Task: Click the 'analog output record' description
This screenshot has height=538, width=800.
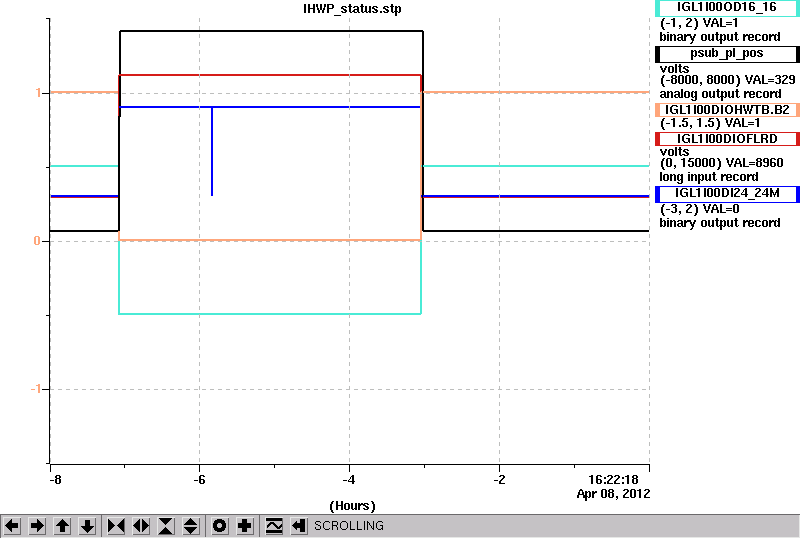Action: click(720, 94)
